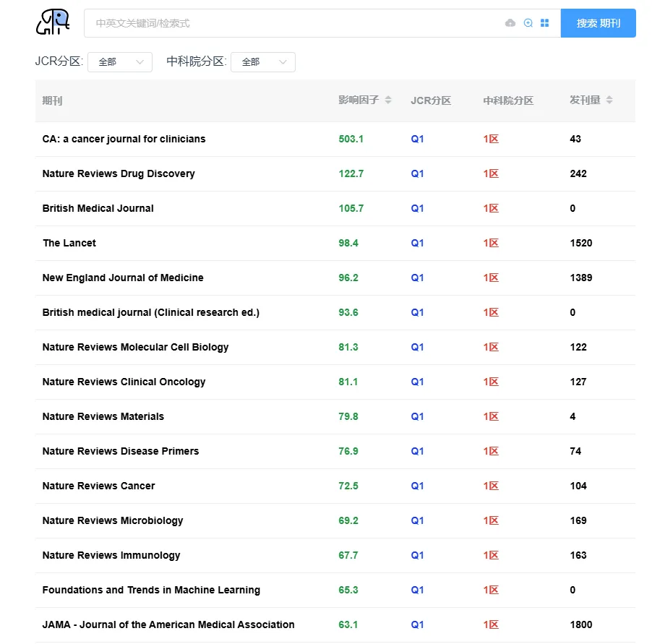The height and width of the screenshot is (644, 652).
Task: Click the JCR分区 column header
Action: coord(431,100)
